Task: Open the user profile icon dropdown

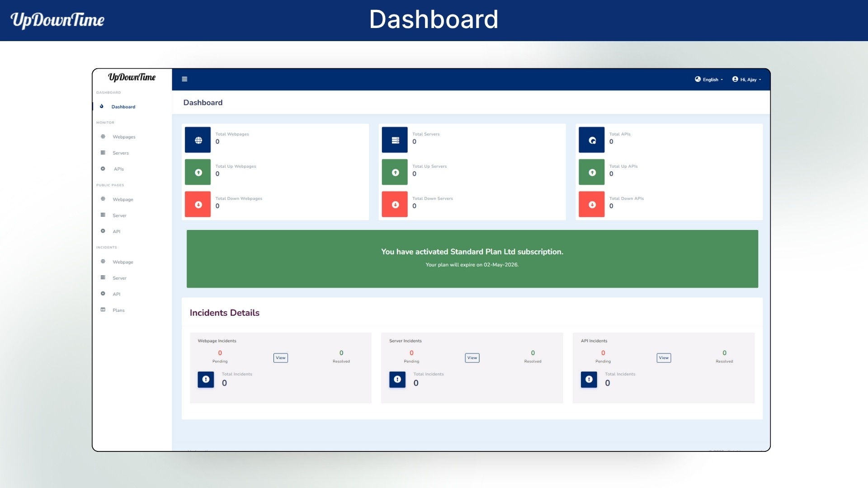Action: point(735,80)
